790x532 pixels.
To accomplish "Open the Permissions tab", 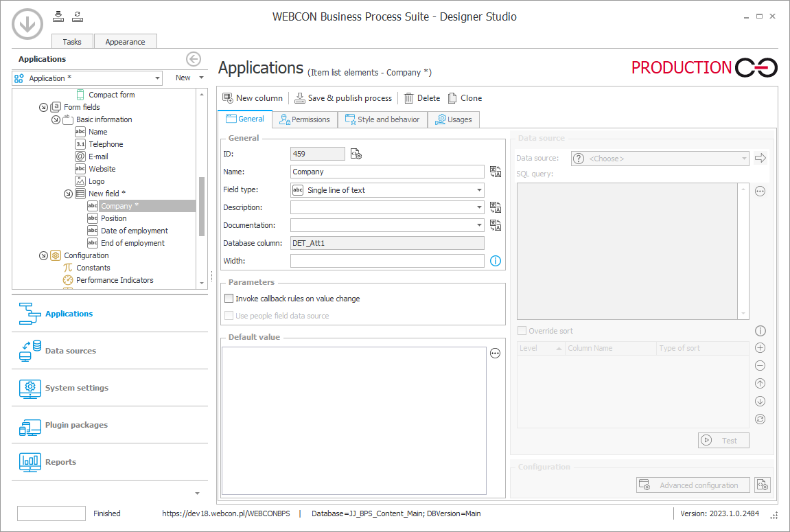I will (x=305, y=119).
